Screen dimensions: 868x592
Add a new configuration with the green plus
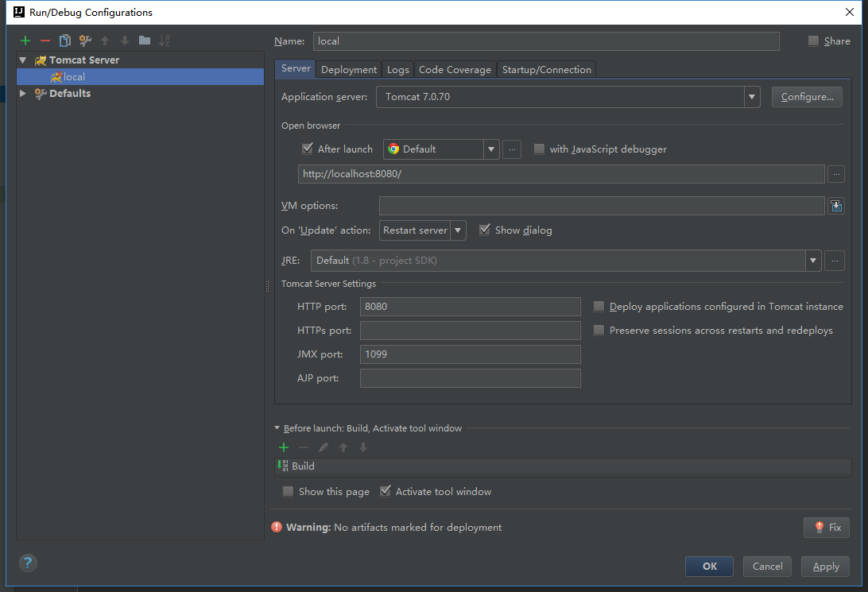click(25, 41)
